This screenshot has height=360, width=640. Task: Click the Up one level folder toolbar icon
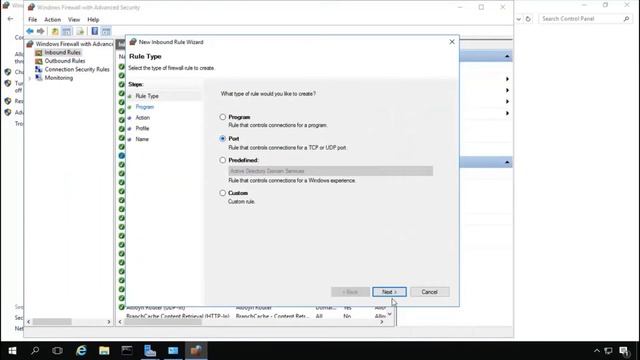coord(55,31)
